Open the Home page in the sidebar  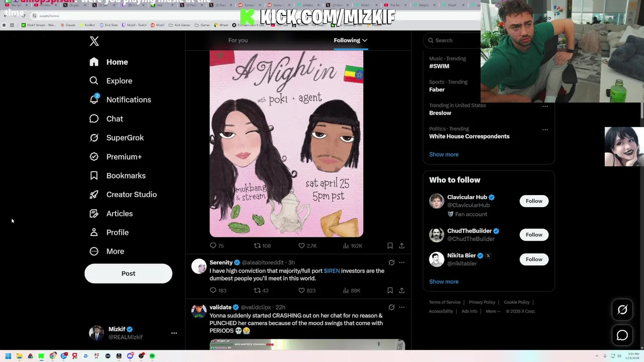pyautogui.click(x=109, y=62)
